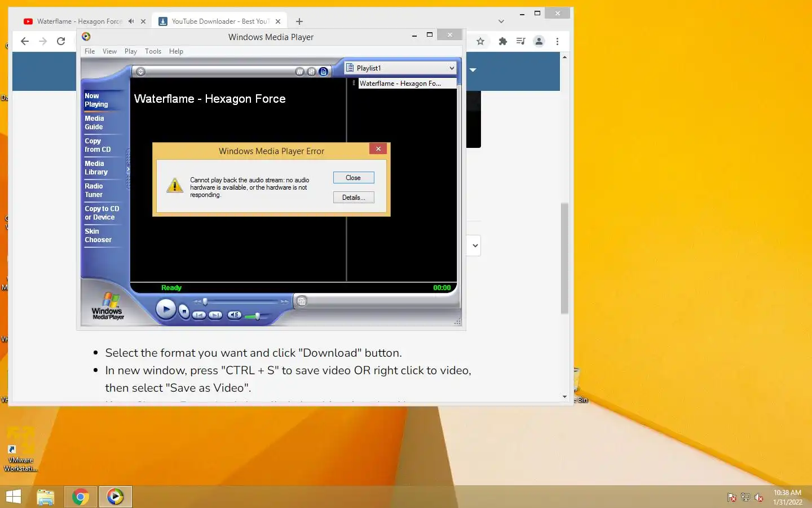Click the Windows Media Player title icon
The width and height of the screenshot is (812, 508).
coord(86,37)
